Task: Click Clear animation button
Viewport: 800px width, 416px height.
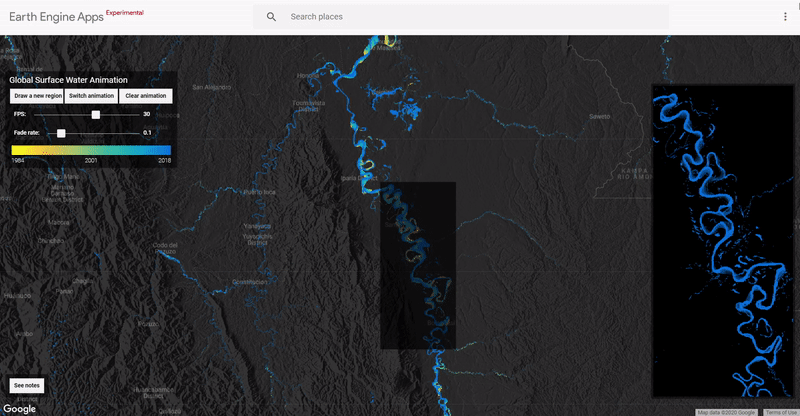Action: pos(146,96)
